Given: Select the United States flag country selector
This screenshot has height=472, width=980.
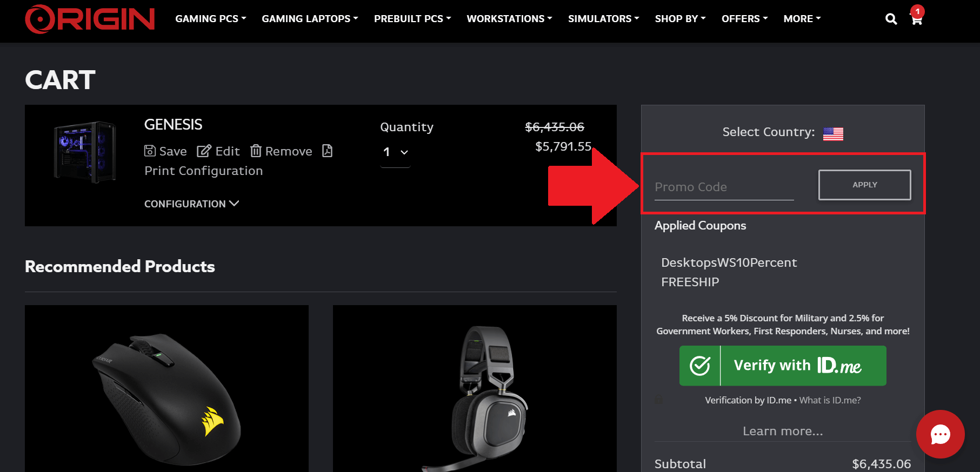Looking at the screenshot, I should [833, 133].
